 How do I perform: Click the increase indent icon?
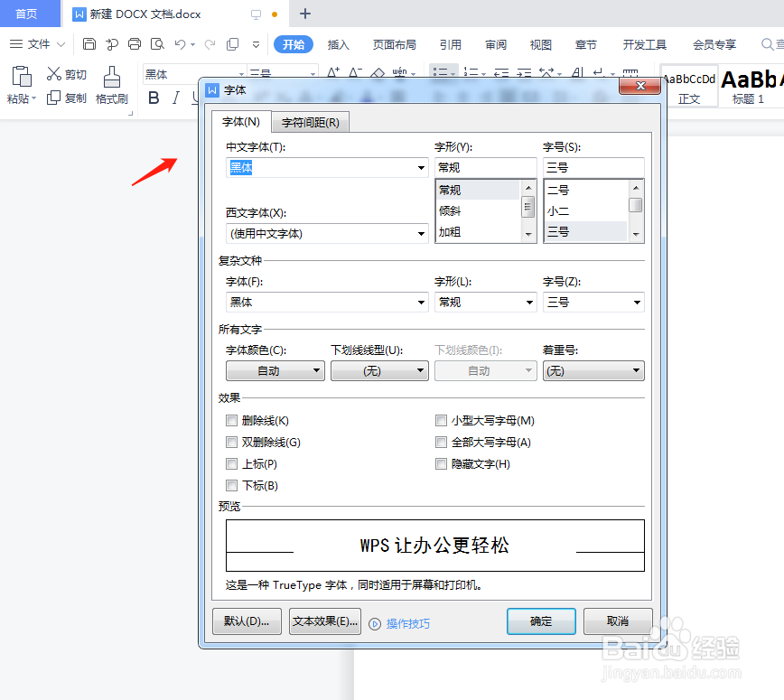(x=524, y=73)
